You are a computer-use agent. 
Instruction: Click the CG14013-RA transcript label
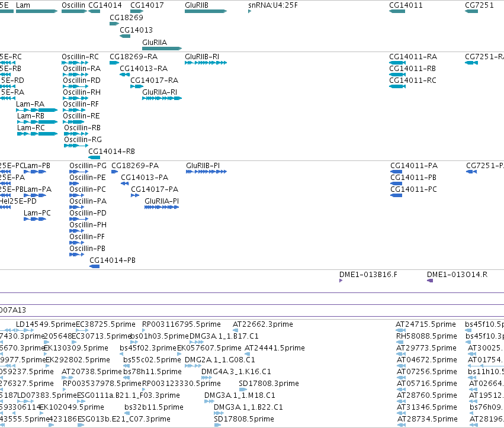tap(143, 69)
